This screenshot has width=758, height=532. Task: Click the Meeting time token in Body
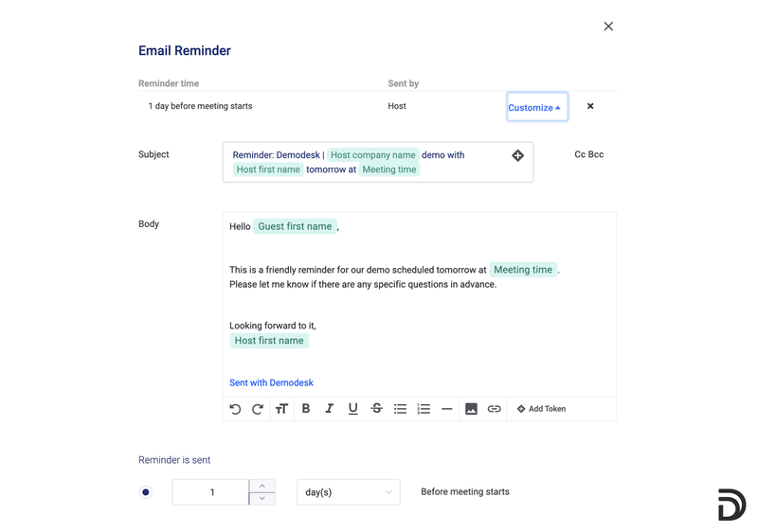(x=523, y=270)
